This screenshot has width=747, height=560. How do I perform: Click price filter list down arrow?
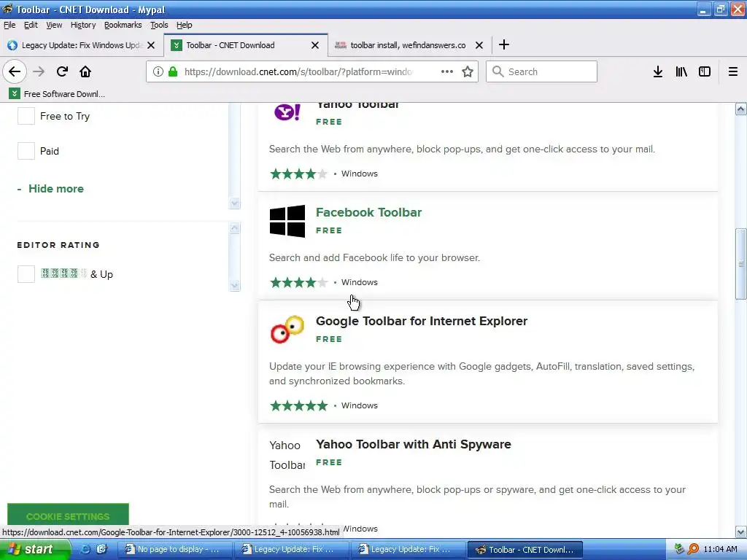[x=234, y=203]
